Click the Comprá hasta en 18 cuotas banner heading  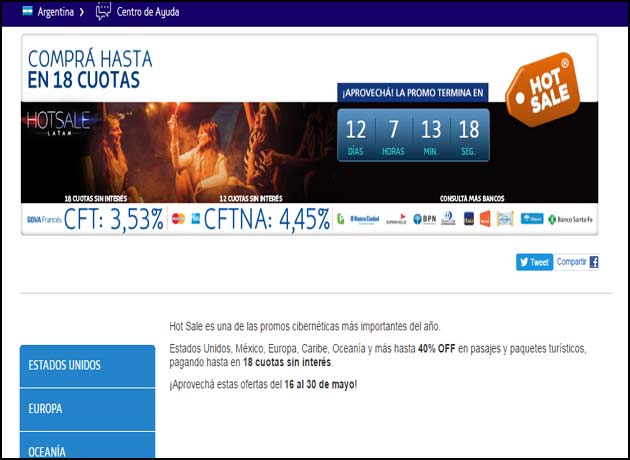[84, 68]
